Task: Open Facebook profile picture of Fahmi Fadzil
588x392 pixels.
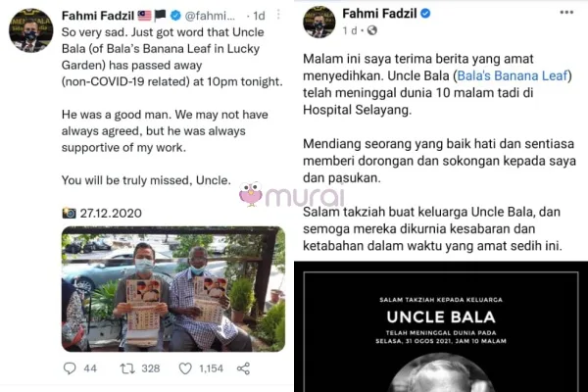Action: pos(319,22)
